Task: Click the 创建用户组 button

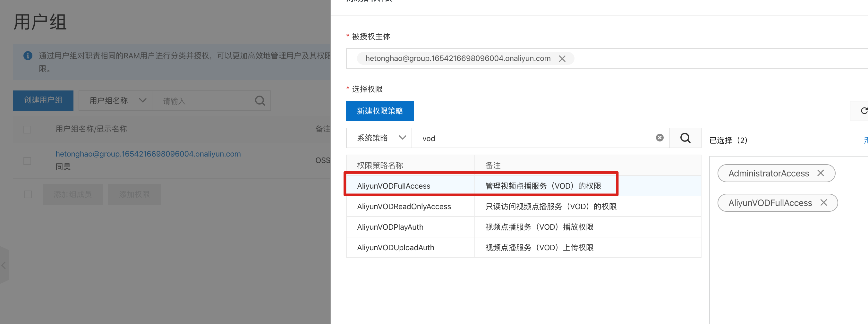Action: (43, 100)
